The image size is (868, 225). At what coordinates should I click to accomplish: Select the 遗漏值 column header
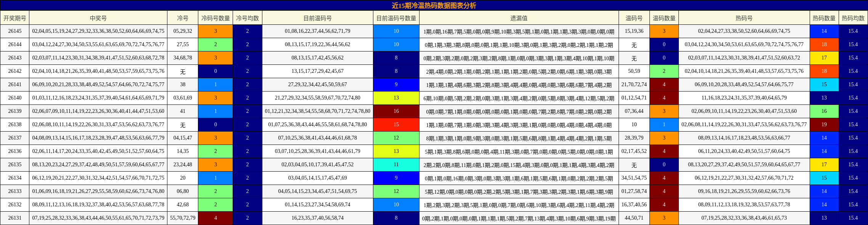pos(519,18)
